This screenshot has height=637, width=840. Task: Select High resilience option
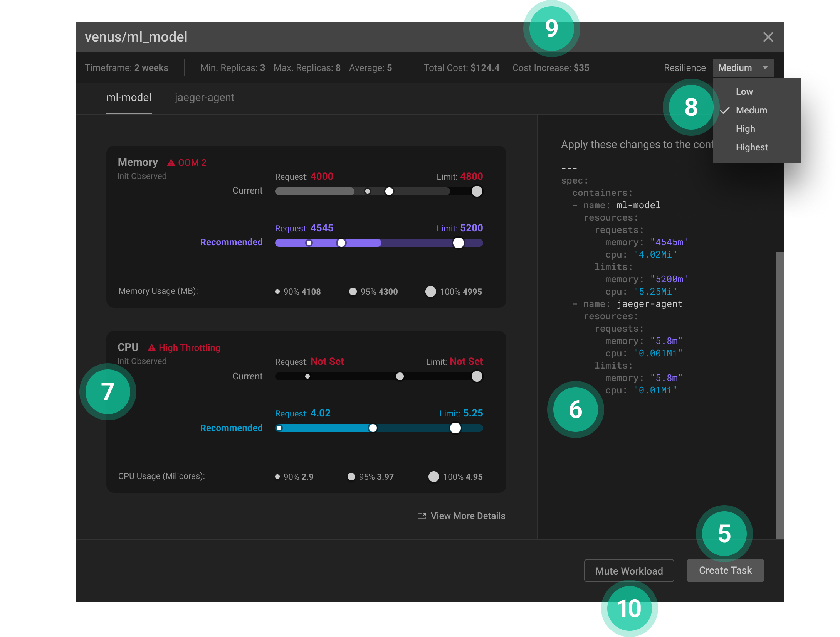click(x=745, y=129)
